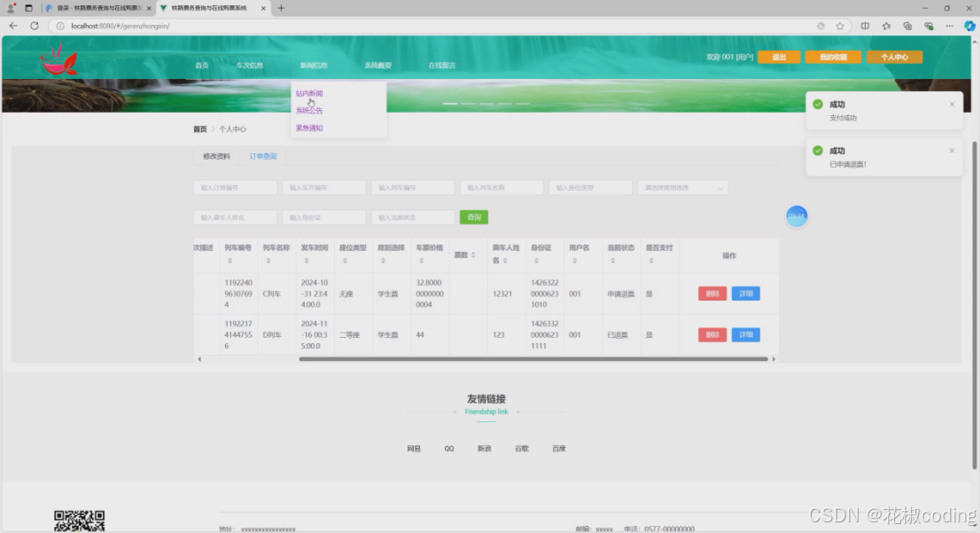Open browser settings and more menu

point(949,27)
